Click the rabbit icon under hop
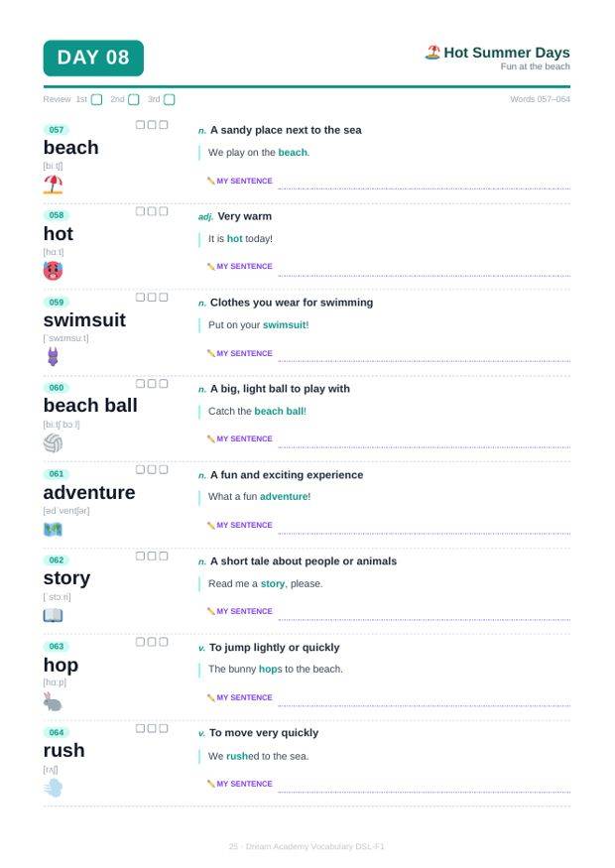 [54, 702]
